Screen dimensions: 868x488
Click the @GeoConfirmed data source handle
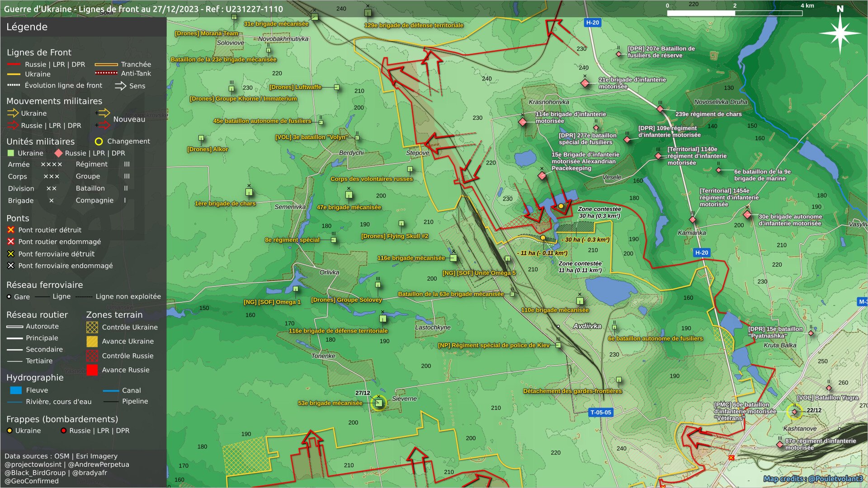32,481
